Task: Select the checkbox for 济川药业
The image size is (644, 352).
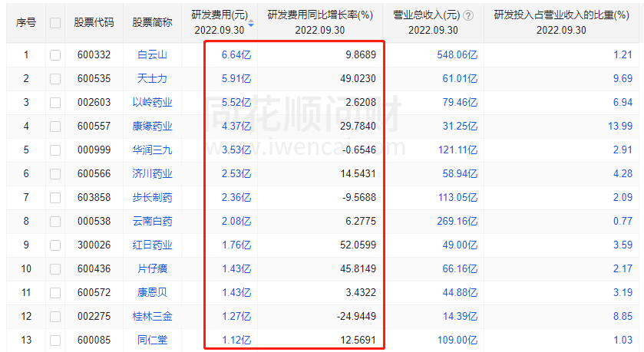Action: [x=55, y=174]
